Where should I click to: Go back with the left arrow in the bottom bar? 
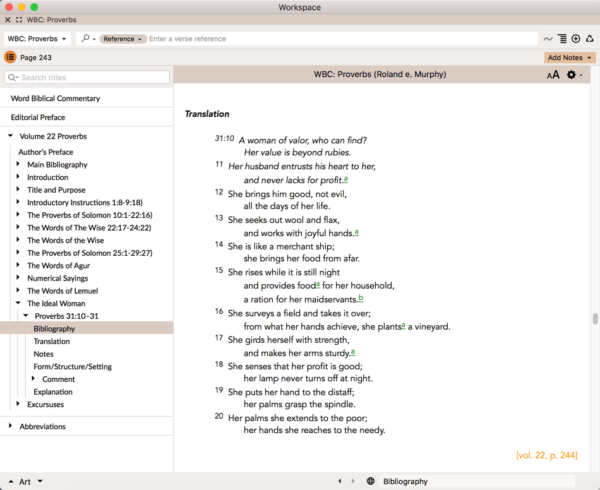(x=340, y=481)
